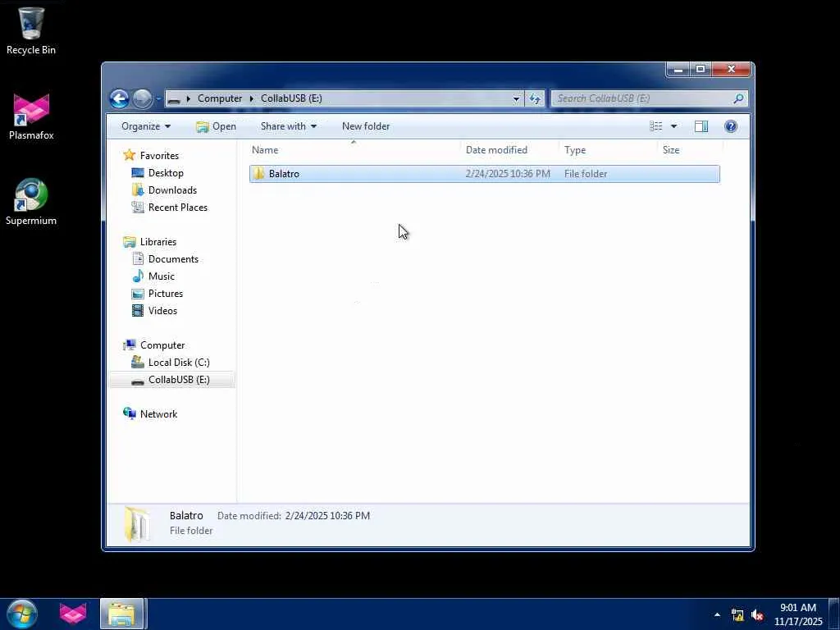Click the Show desktop strip
This screenshot has height=630, width=840.
tap(834, 614)
